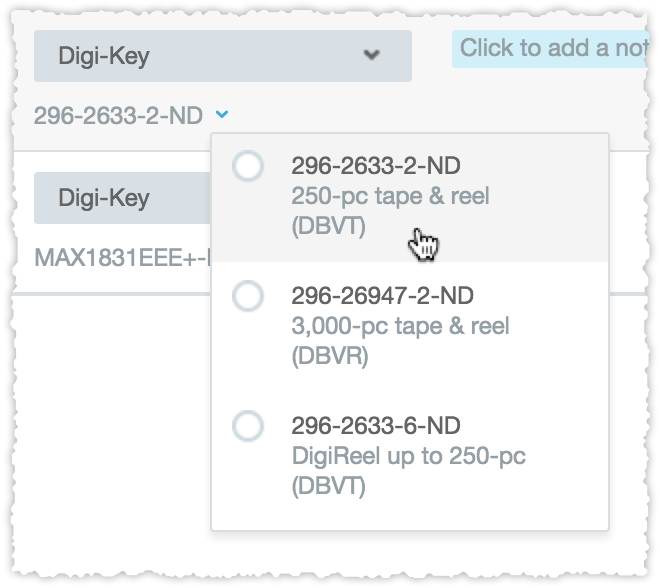Viewport: 660px width, 588px height.
Task: Click the 'Digi-Key' label in the top dropdown
Action: (x=104, y=56)
